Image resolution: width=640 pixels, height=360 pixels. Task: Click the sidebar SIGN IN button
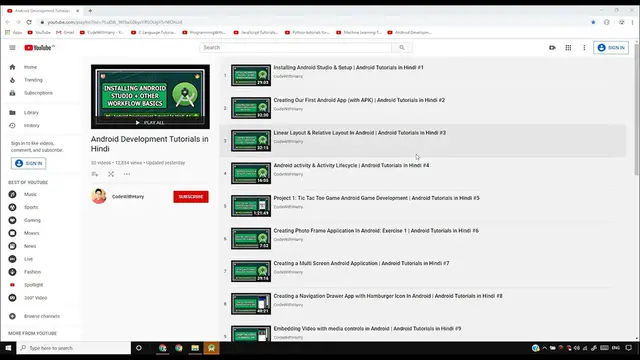point(29,163)
